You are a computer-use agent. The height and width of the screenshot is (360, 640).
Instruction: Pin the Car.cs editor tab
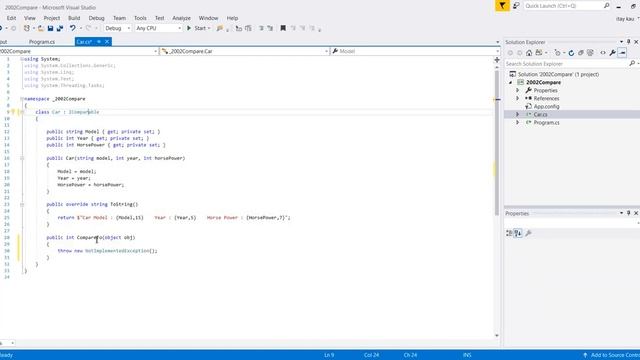[99, 42]
